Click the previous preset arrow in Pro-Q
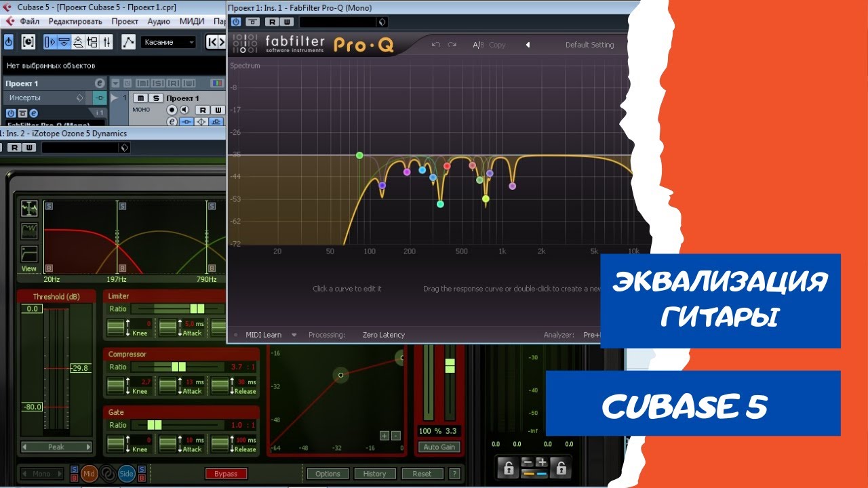Image resolution: width=868 pixels, height=488 pixels. pos(528,45)
